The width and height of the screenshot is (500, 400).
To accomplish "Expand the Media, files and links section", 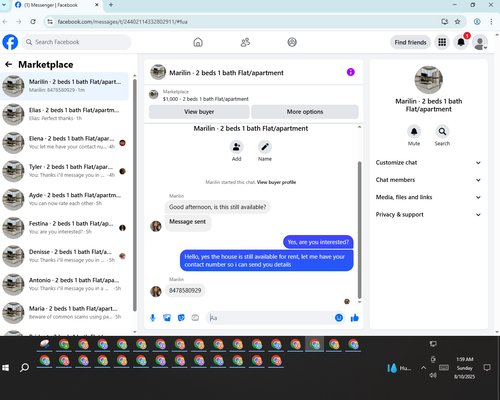I will coord(429,197).
